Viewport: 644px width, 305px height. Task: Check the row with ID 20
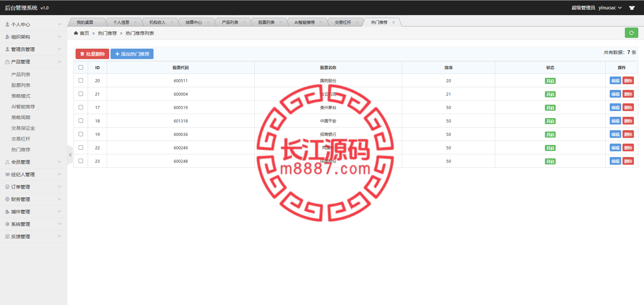[x=81, y=80]
